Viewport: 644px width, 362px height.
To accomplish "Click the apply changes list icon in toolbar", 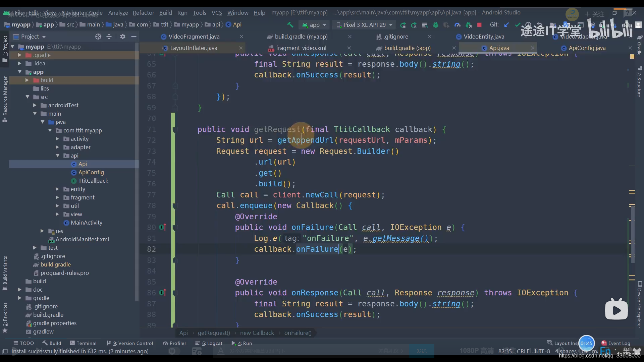I will tap(425, 25).
